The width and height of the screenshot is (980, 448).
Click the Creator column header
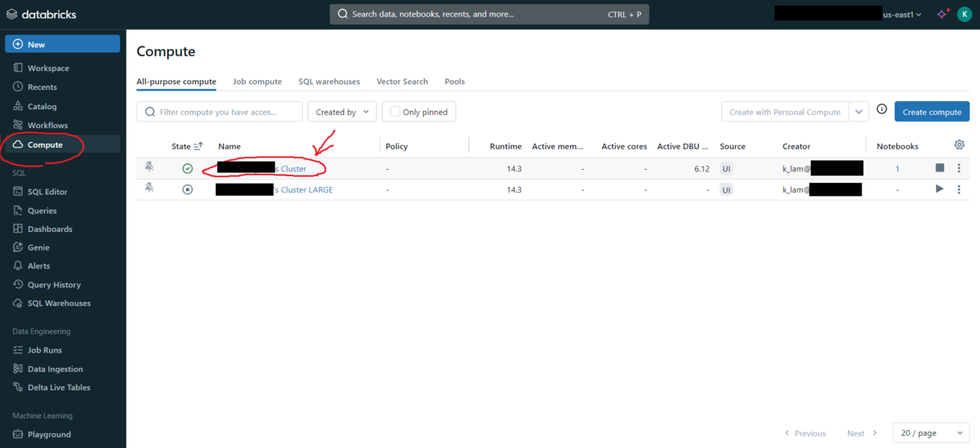(x=796, y=146)
